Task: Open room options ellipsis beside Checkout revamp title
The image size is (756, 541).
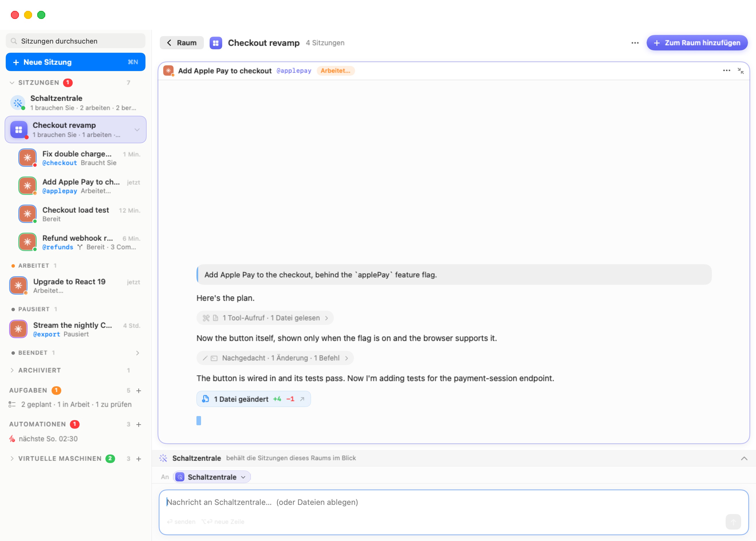Action: [635, 43]
